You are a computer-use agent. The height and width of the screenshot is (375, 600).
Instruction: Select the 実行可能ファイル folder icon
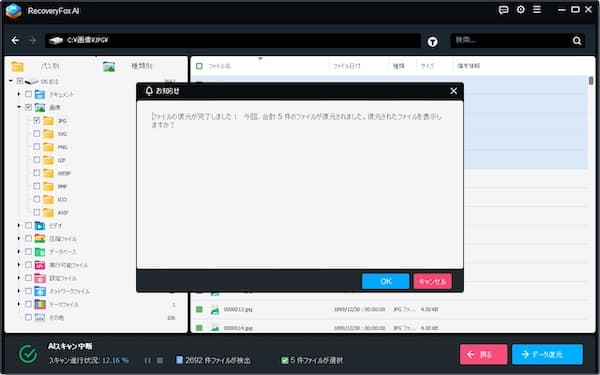tap(40, 265)
